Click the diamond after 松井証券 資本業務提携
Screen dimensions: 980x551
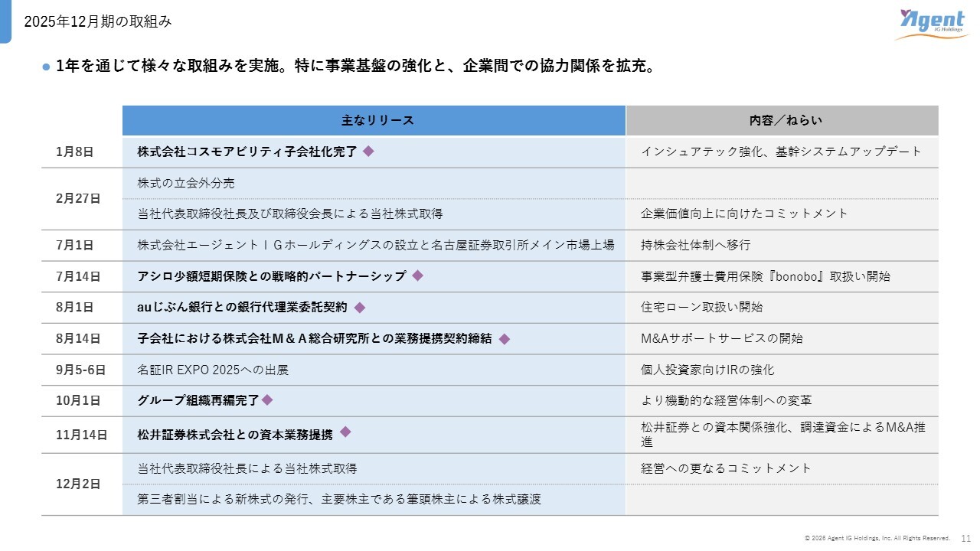tap(345, 432)
